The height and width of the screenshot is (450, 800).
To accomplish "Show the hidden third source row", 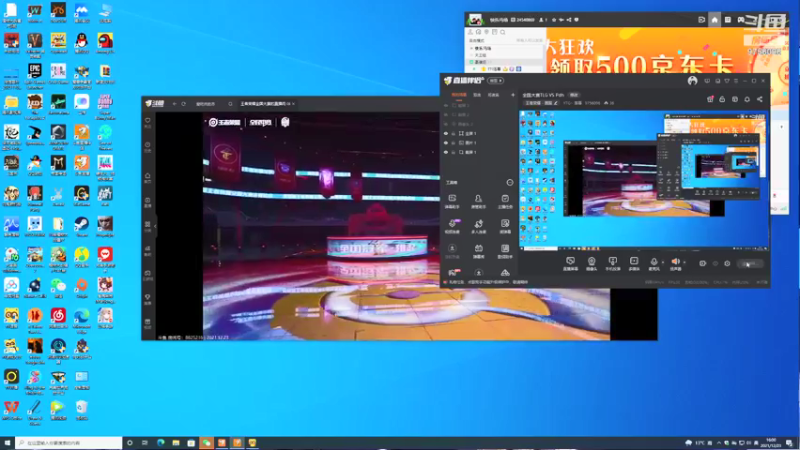I will pyautogui.click(x=446, y=124).
